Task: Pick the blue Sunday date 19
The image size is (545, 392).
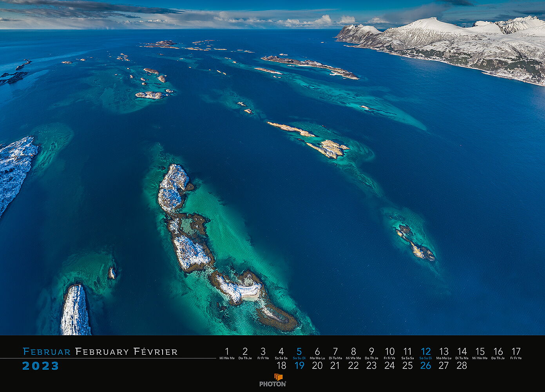Action: [x=299, y=366]
